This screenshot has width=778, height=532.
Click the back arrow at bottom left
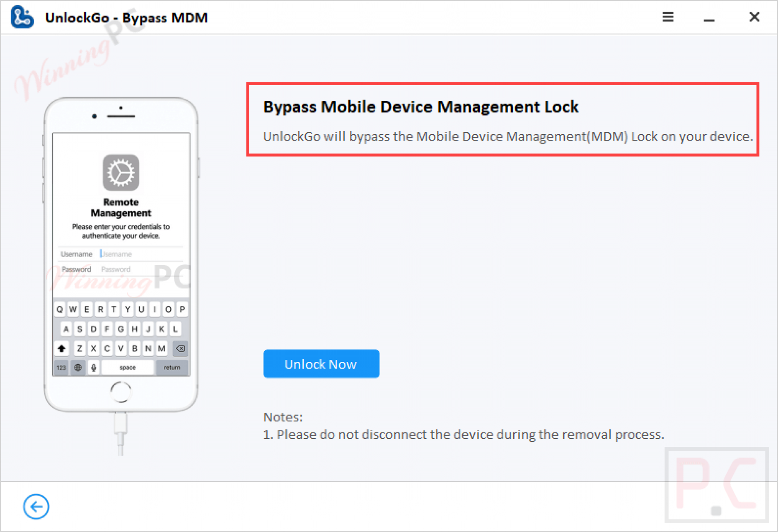36,507
